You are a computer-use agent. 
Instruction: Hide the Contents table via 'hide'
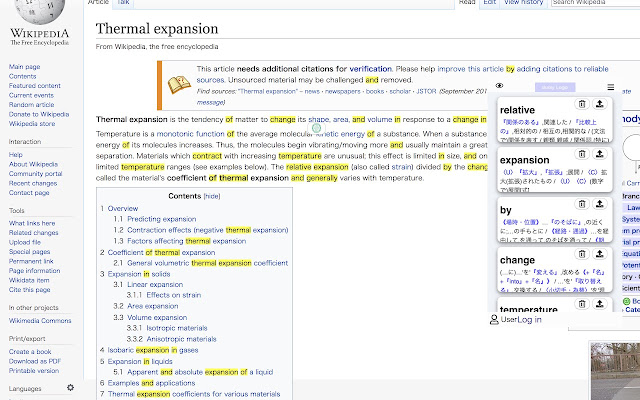212,196
